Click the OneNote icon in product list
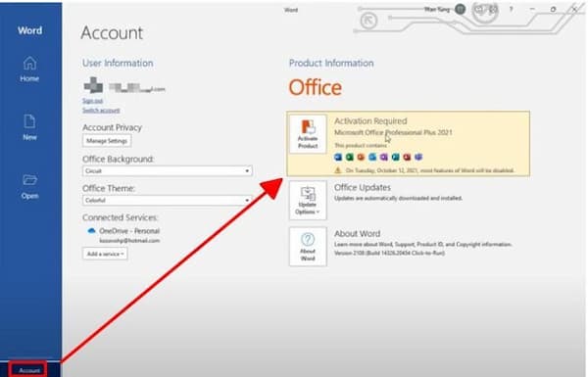The image size is (588, 377). 384,157
